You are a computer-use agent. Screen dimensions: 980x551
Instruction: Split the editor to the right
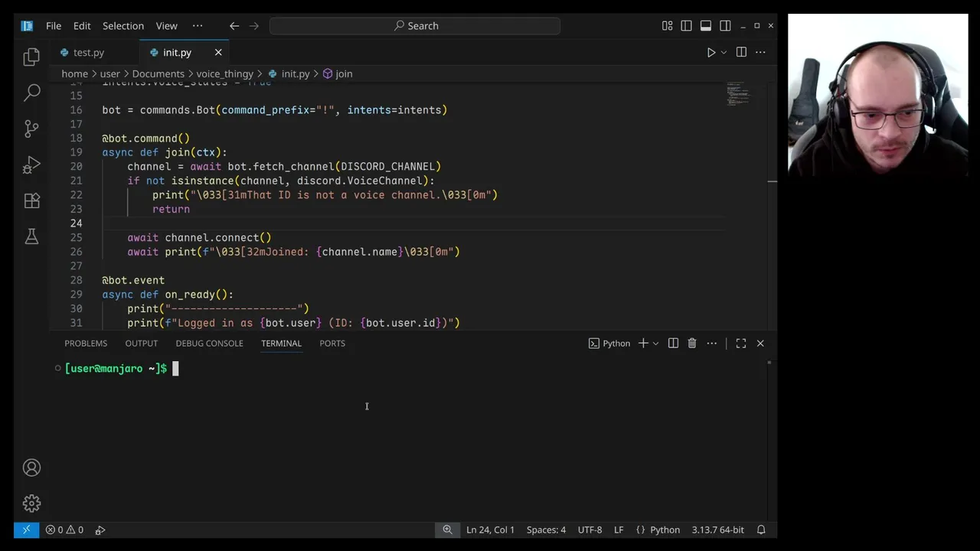(741, 52)
